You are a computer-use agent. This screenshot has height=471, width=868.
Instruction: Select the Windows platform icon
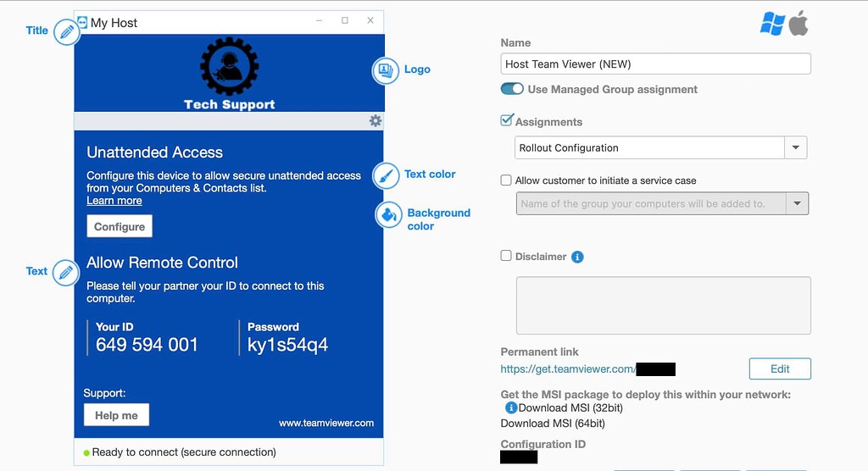pyautogui.click(x=772, y=24)
